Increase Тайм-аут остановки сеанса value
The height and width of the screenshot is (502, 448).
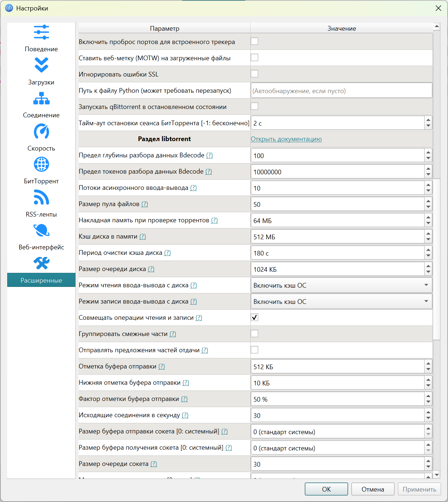click(428, 120)
